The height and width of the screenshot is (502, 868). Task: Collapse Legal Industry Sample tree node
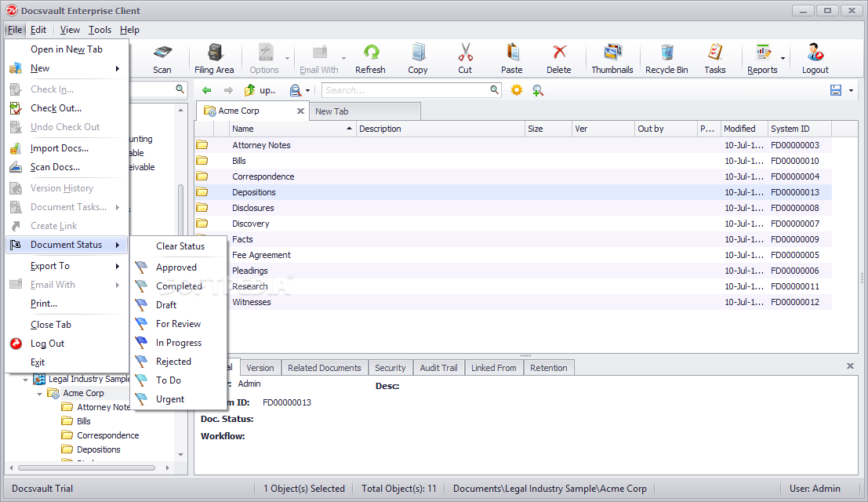tap(25, 380)
